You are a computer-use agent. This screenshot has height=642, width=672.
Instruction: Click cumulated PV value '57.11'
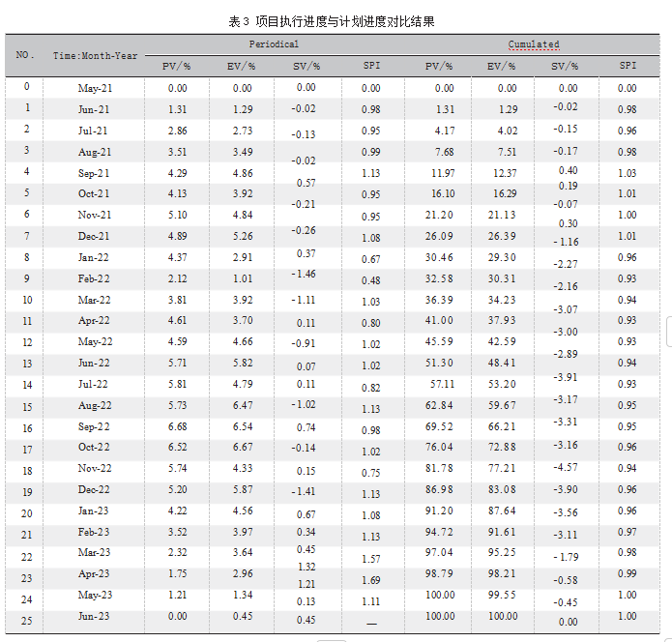point(442,384)
